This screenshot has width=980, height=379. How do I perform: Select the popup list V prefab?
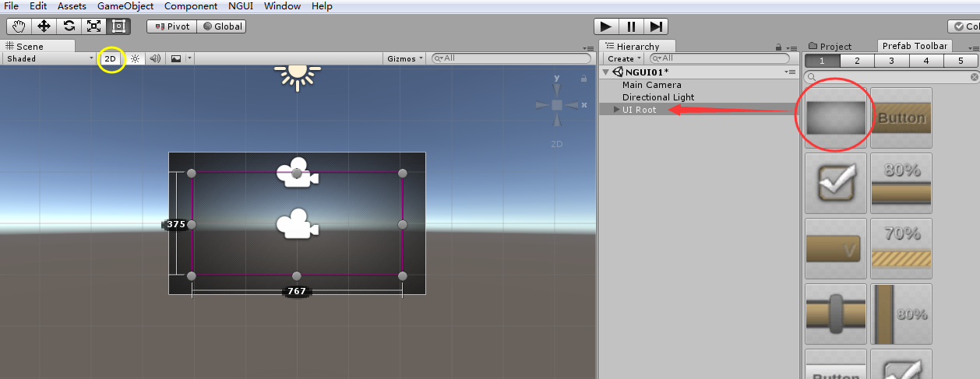(835, 248)
